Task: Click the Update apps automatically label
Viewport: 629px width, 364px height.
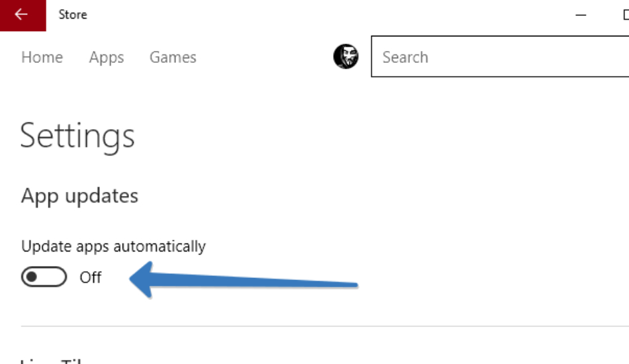Action: (113, 247)
